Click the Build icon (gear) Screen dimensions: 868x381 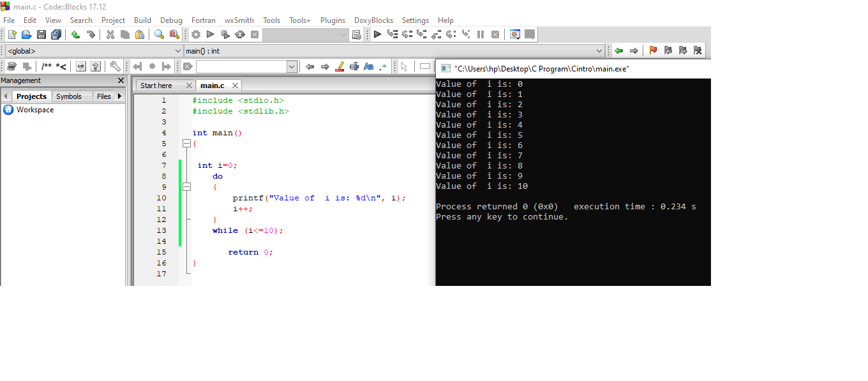click(196, 34)
